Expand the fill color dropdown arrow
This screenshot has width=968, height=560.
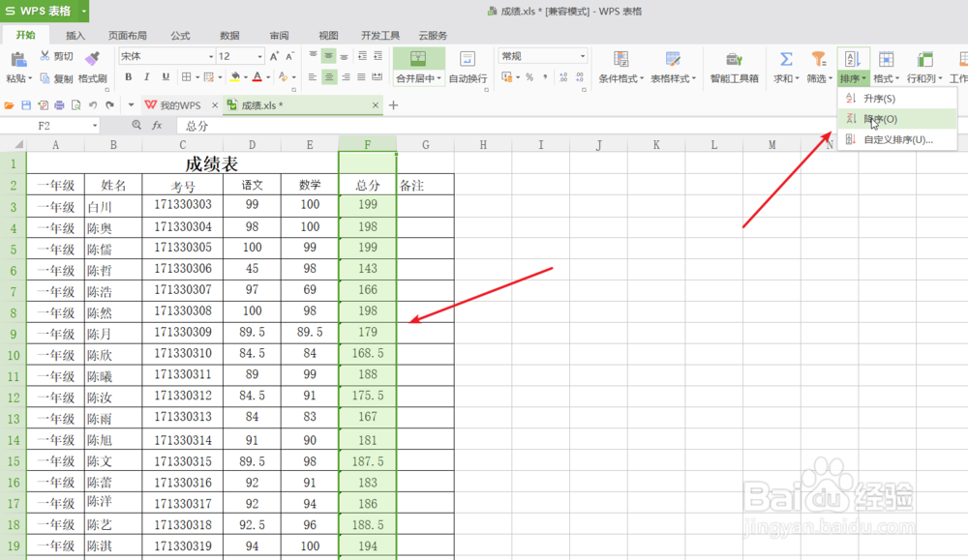pos(245,77)
